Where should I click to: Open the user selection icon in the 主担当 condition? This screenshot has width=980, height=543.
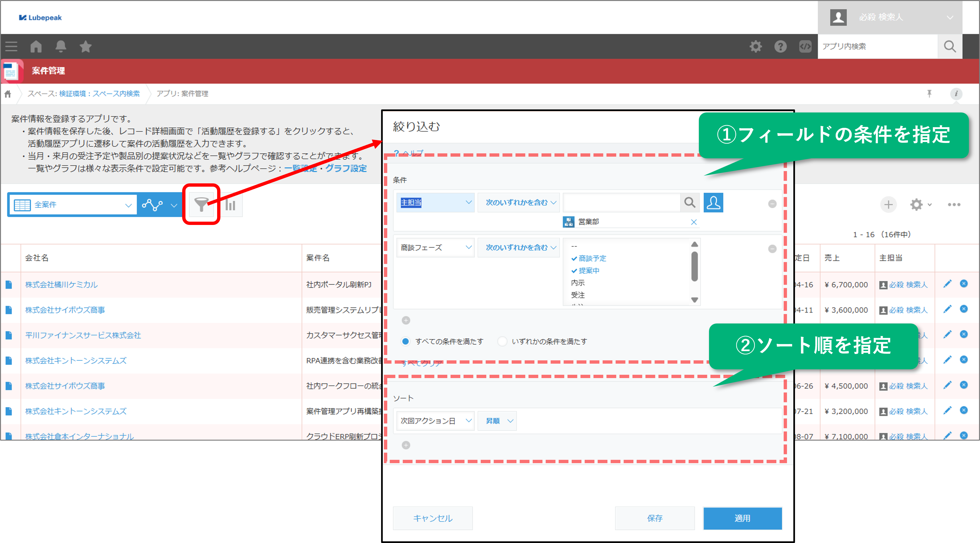tap(713, 203)
